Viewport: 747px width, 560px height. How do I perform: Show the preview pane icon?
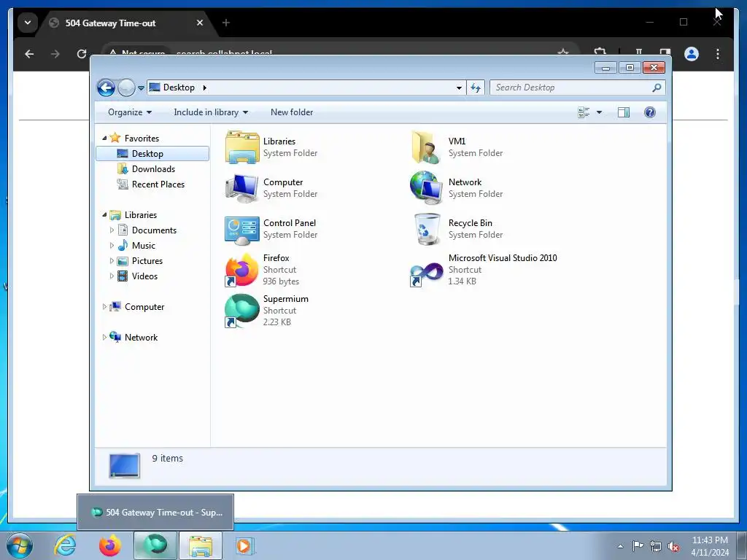pos(623,112)
